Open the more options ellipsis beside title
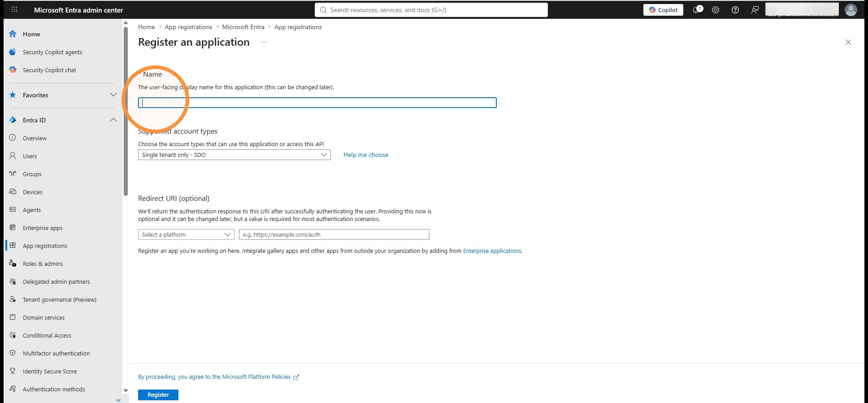This screenshot has width=868, height=403. (x=264, y=42)
